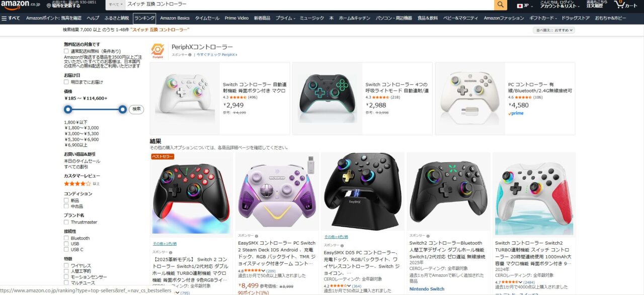Expand the search category すべて dropdown
Viewport: 644px width, 295px height.
point(115,4)
